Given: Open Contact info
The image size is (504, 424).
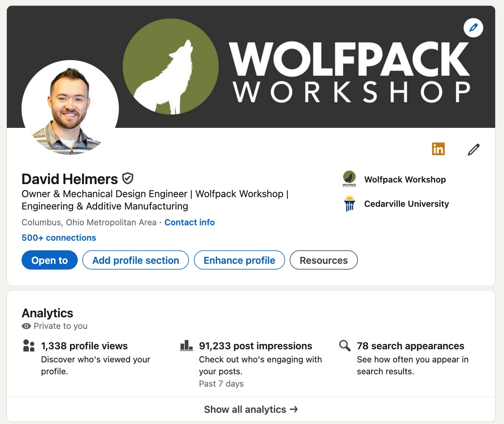Looking at the screenshot, I should pos(190,222).
